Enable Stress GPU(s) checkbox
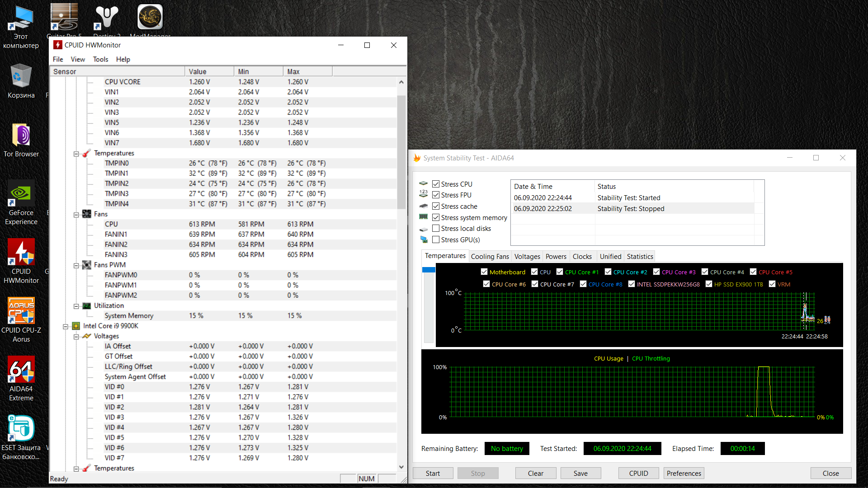This screenshot has height=488, width=868. click(436, 239)
